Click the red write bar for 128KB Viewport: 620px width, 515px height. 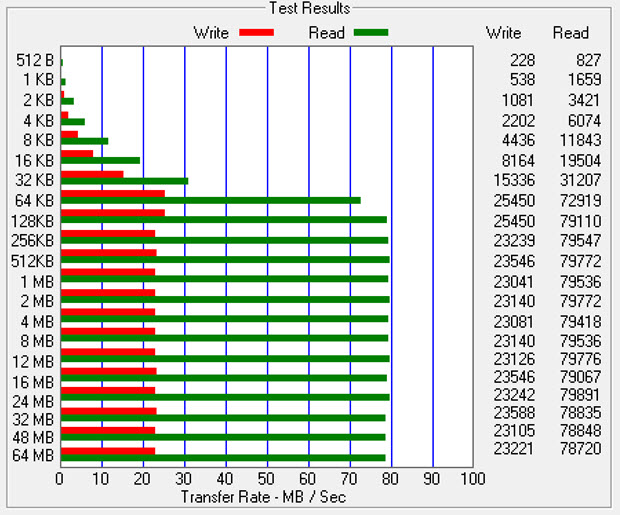tap(112, 212)
